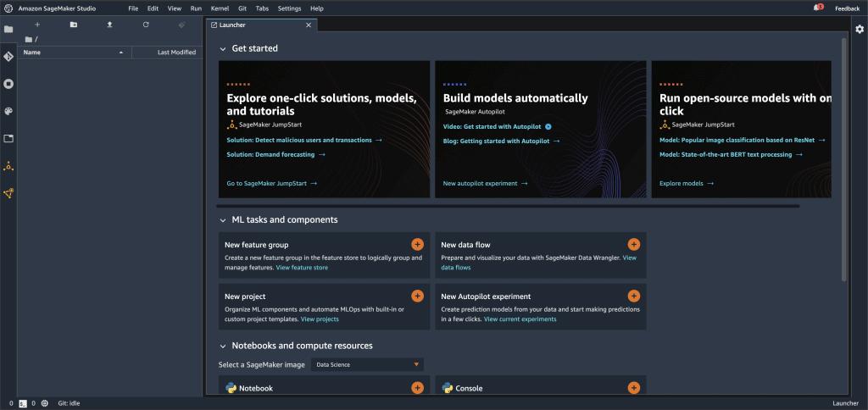Refresh the file list

click(146, 25)
